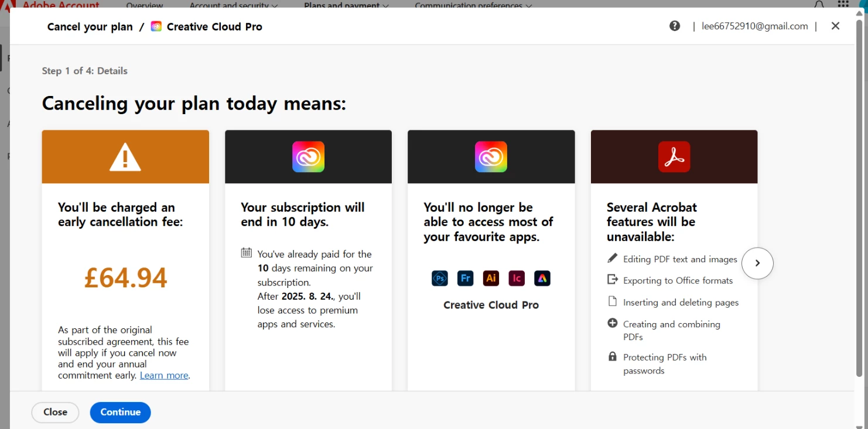
Task: Click the Editing PDF text and images text
Action: point(680,259)
